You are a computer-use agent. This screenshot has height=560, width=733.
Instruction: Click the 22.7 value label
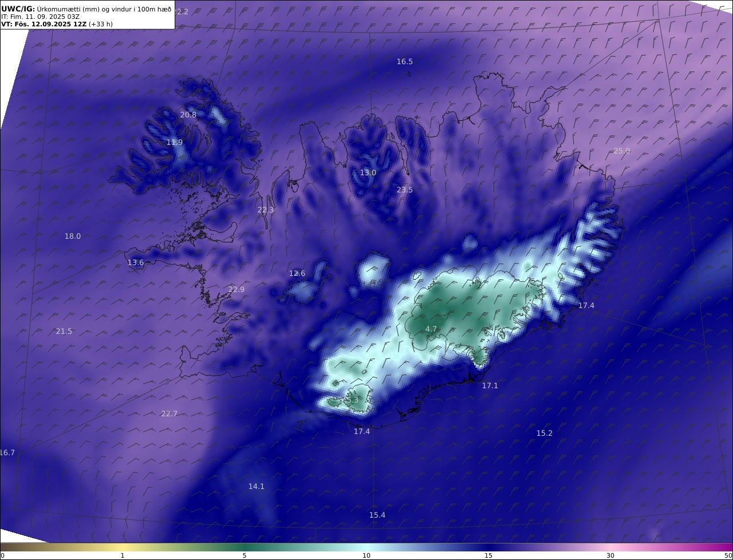point(170,413)
